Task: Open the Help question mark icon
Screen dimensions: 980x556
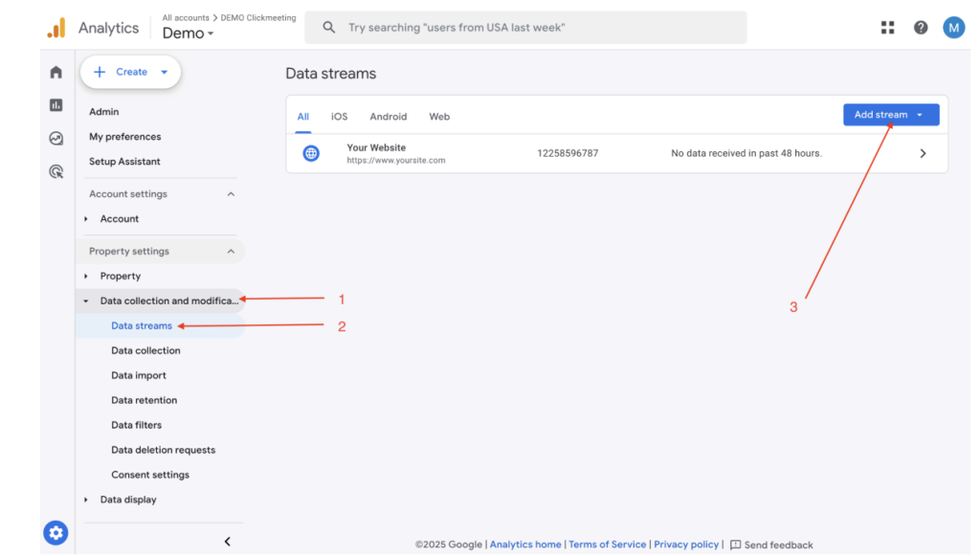Action: (x=921, y=28)
